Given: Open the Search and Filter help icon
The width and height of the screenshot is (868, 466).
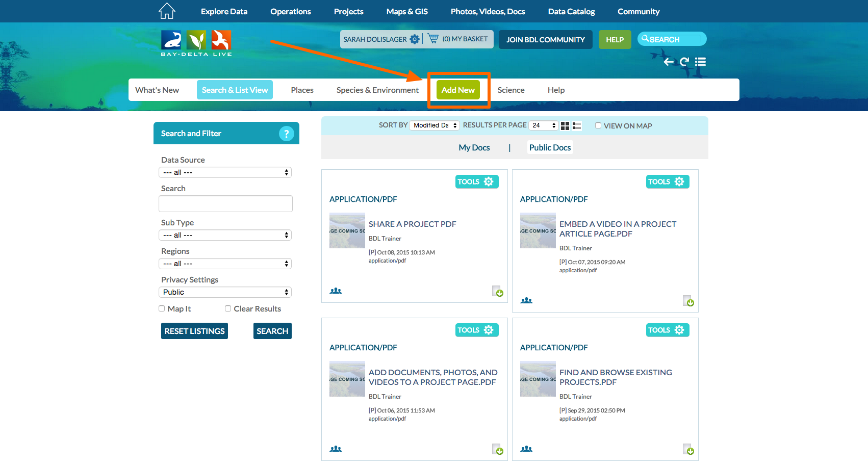Looking at the screenshot, I should tap(286, 134).
